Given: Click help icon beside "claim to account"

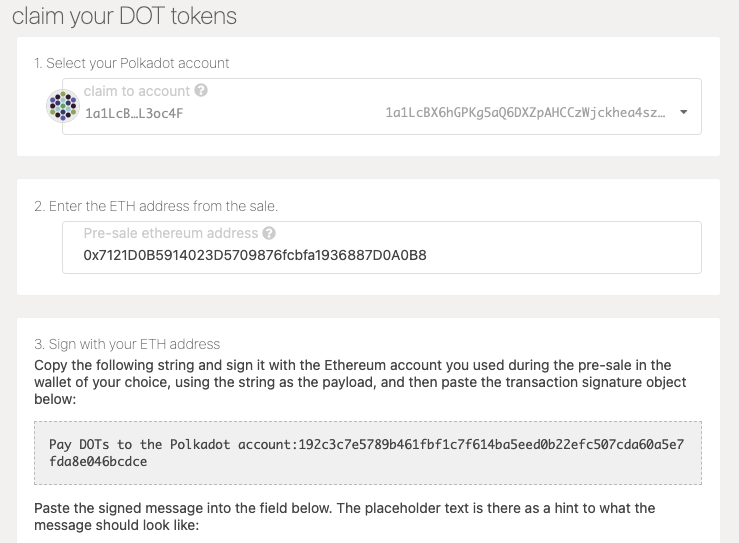Looking at the screenshot, I should 201,91.
